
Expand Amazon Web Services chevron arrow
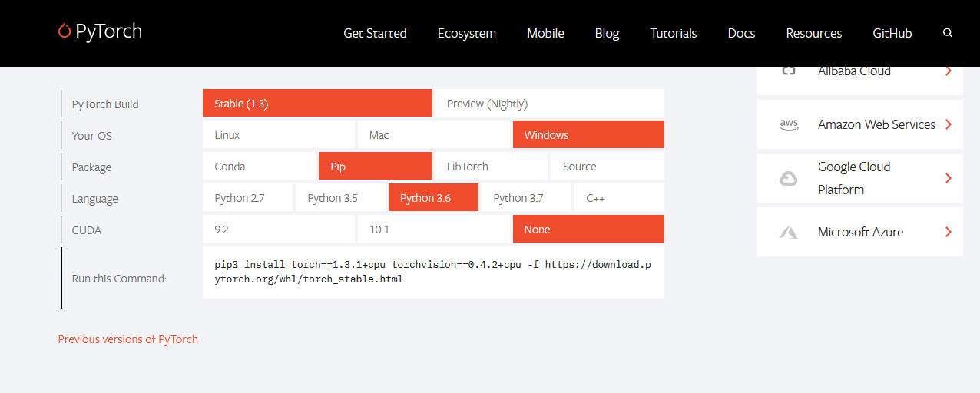[x=949, y=124]
